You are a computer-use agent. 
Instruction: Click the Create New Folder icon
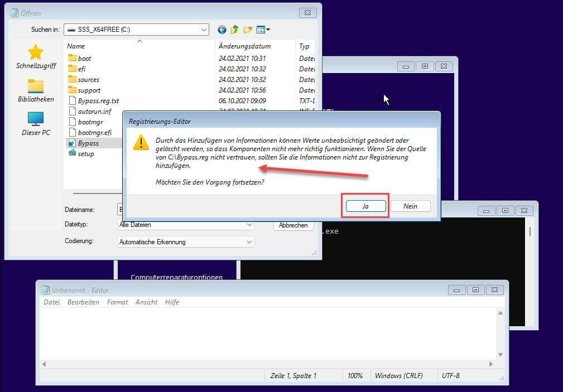(x=247, y=29)
